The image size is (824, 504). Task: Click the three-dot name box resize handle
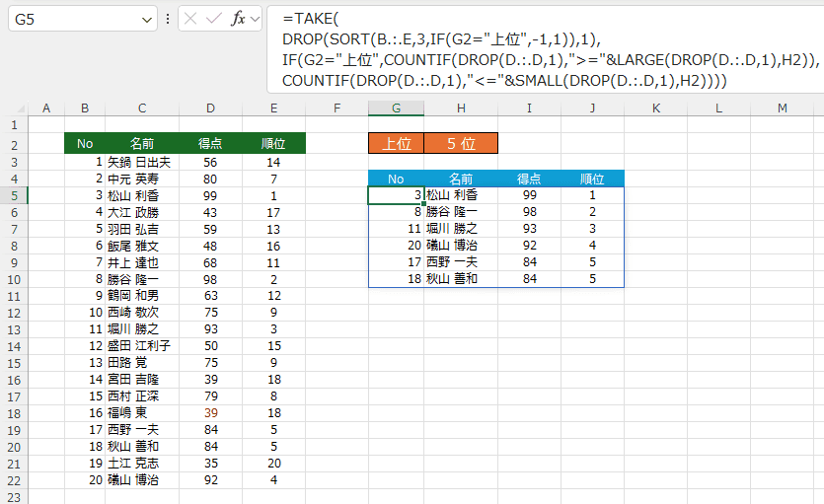coord(167,19)
